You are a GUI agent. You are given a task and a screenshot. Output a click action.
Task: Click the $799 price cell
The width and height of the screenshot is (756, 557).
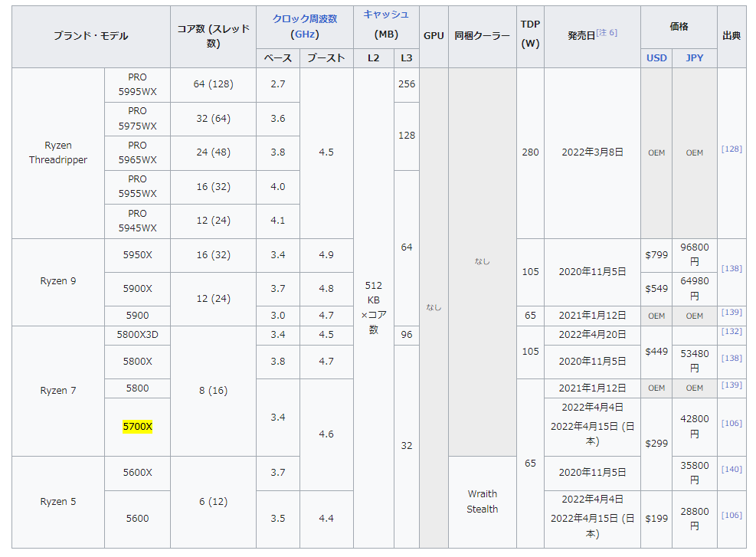(656, 255)
